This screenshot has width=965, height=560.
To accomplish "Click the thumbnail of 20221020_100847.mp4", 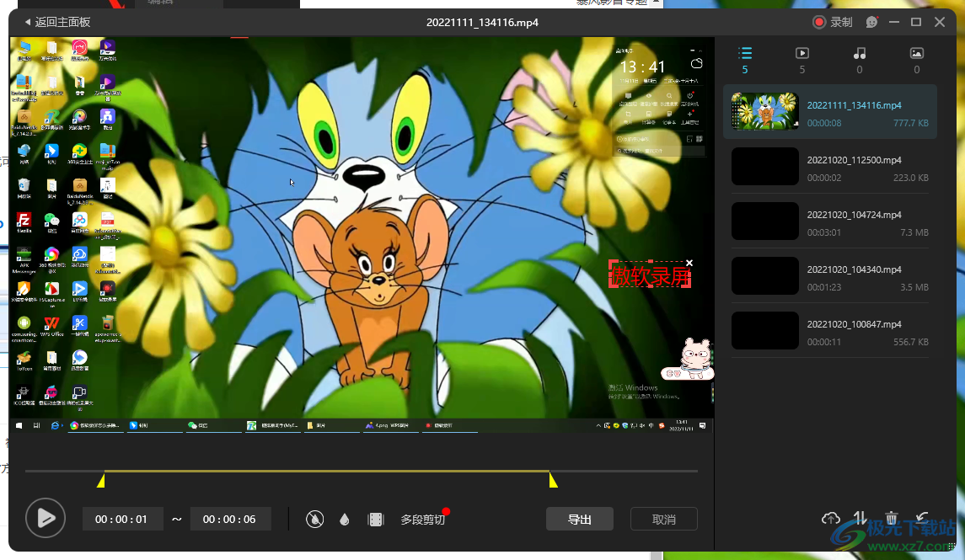I will (x=764, y=330).
